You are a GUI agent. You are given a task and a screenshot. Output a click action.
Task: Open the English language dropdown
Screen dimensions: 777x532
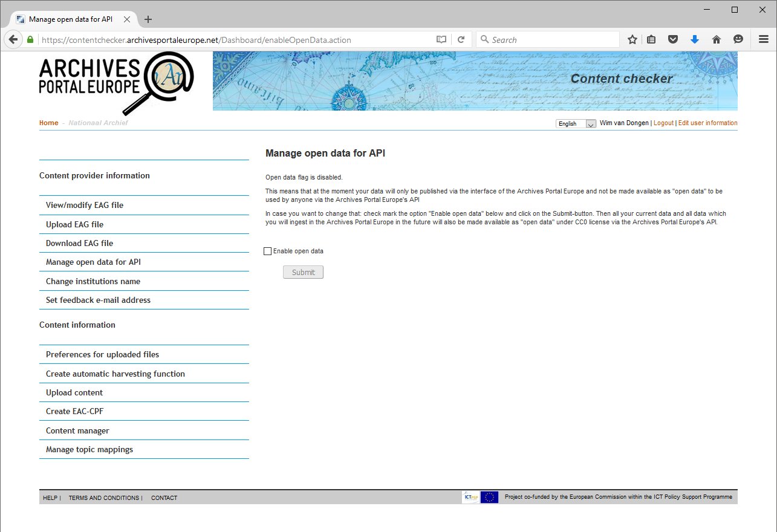click(x=576, y=123)
